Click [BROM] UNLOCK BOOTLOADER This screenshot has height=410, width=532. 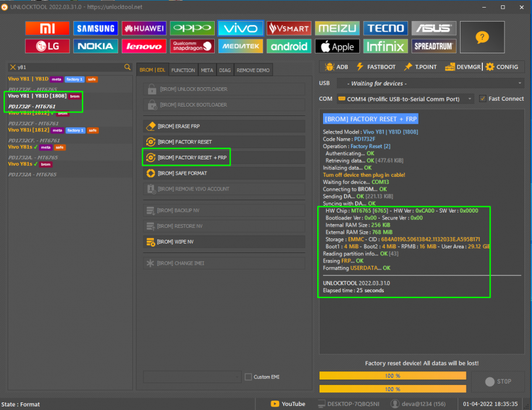(224, 89)
